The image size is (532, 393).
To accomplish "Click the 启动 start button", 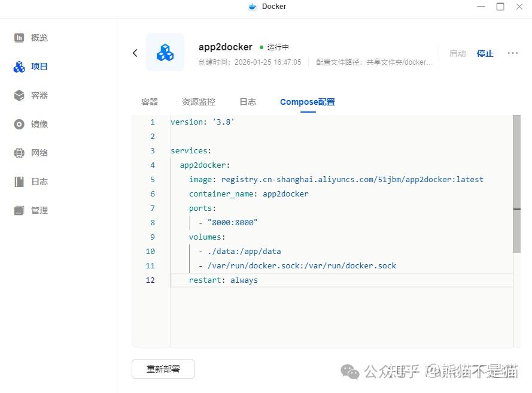I will click(457, 53).
